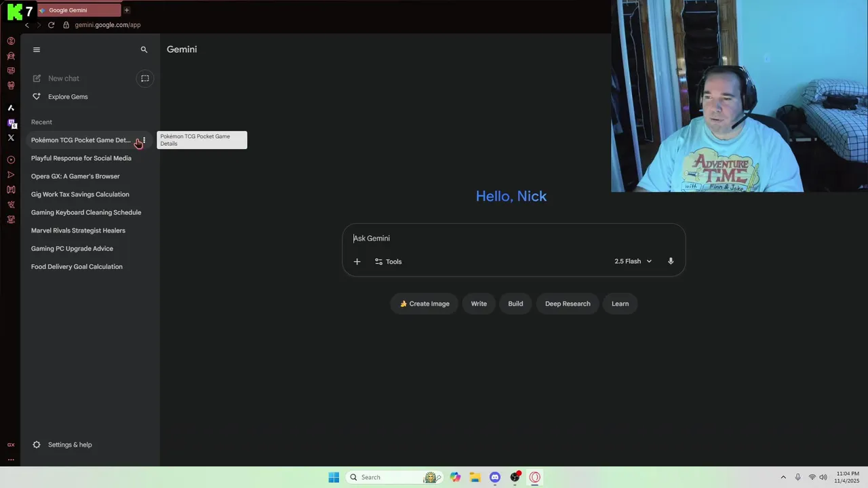The image size is (868, 488).
Task: Open options for Pokémon TCG Pocket chat
Action: [144, 140]
